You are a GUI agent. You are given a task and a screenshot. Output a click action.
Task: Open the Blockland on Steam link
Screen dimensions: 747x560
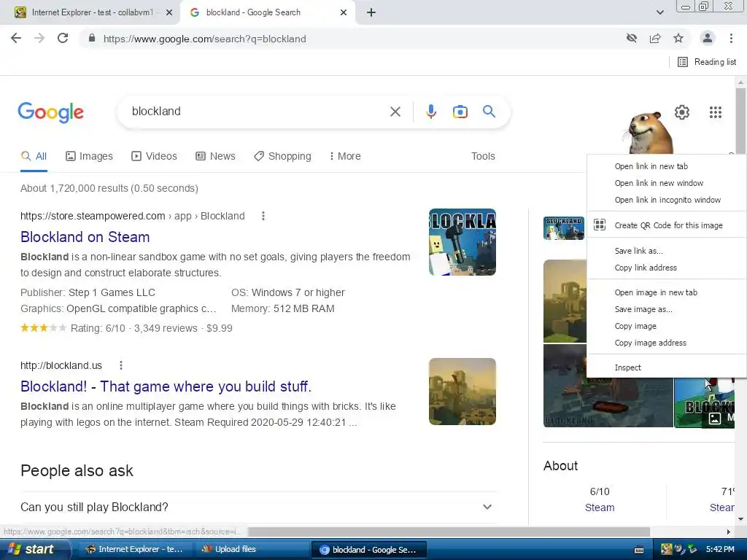[x=85, y=237]
